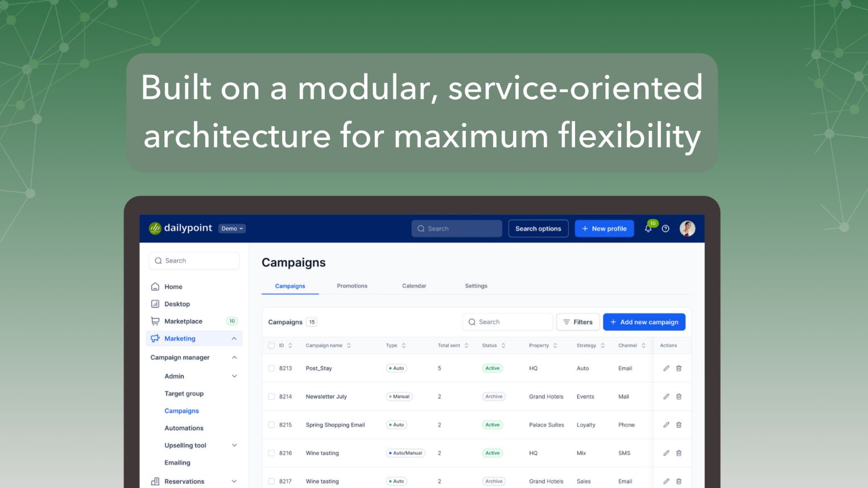Sort by Strategy column arrows
This screenshot has height=488, width=868.
(602, 345)
